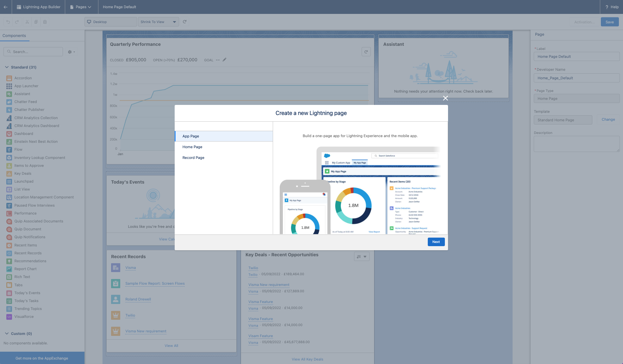623x364 pixels.
Task: Click the redo icon in the toolbar
Action: click(x=17, y=22)
